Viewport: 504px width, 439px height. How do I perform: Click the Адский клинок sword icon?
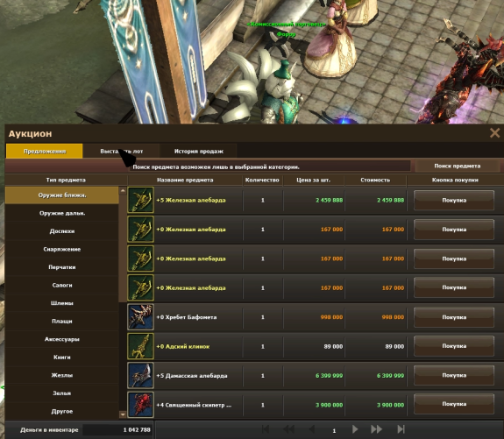pyautogui.click(x=140, y=346)
